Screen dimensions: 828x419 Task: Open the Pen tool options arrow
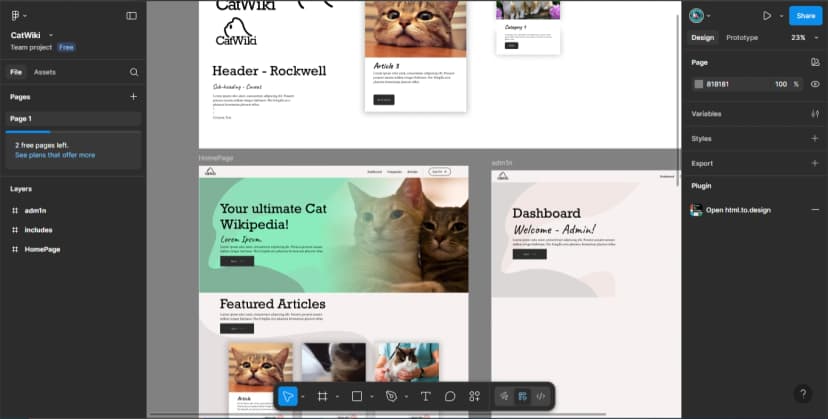(x=406, y=397)
